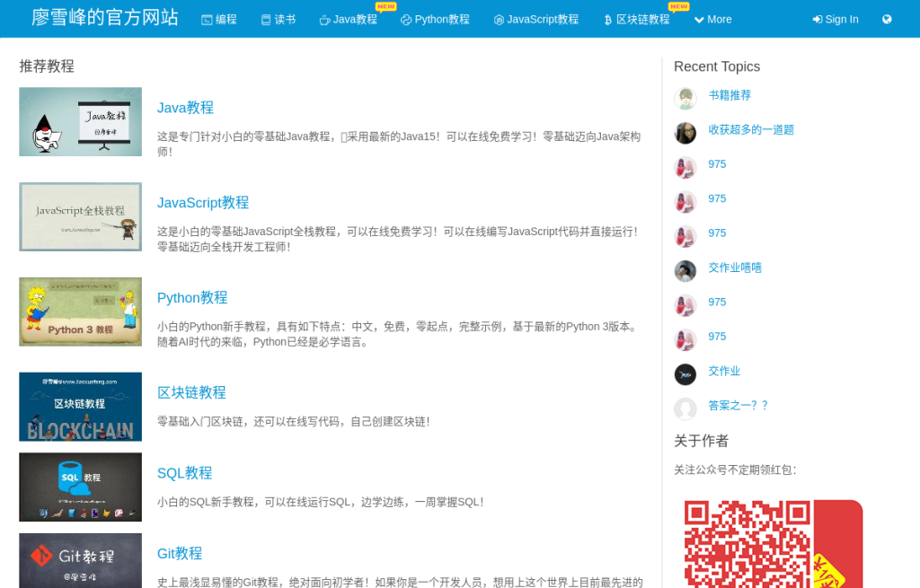Open the 读书 navigation item
Viewport: 920px width, 588px height.
pos(278,19)
